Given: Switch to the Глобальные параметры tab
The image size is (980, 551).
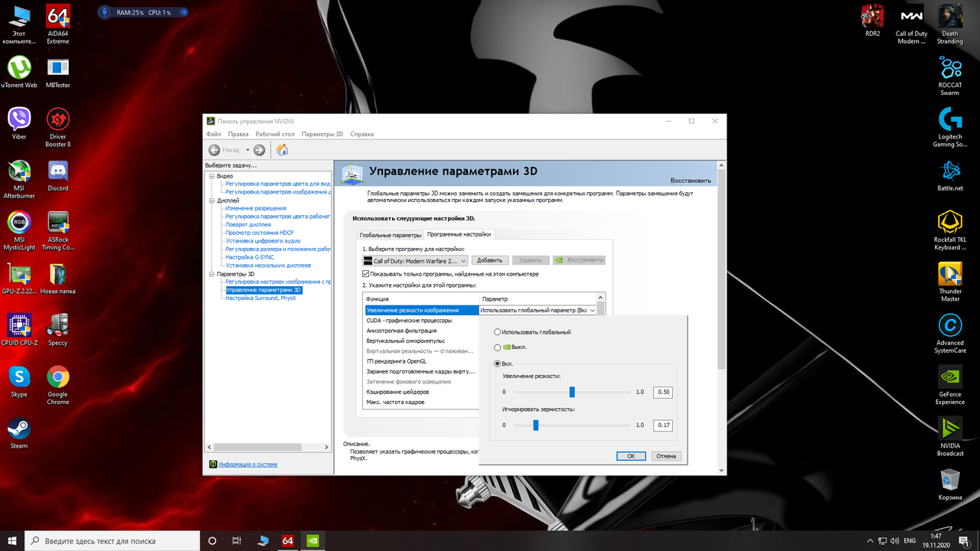Looking at the screenshot, I should (390, 235).
